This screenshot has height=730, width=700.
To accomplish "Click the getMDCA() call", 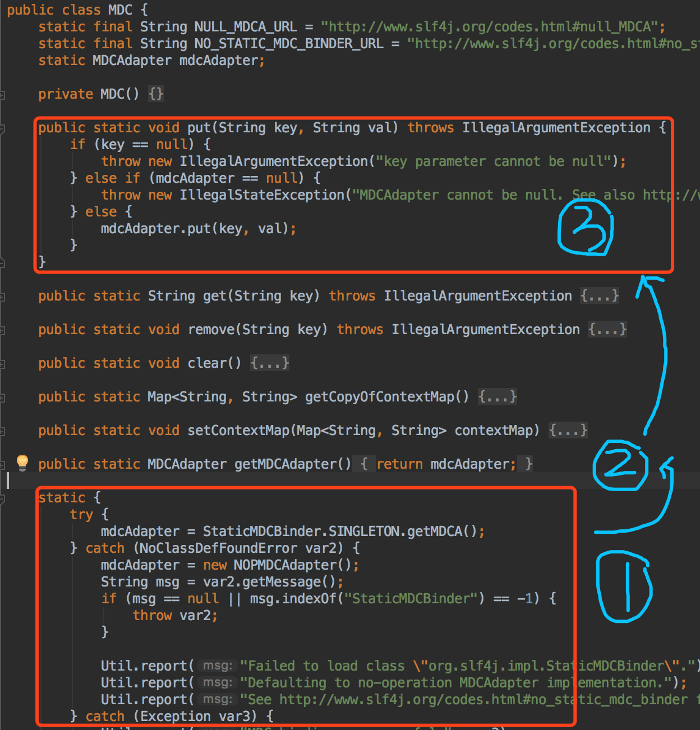I will tap(443, 532).
